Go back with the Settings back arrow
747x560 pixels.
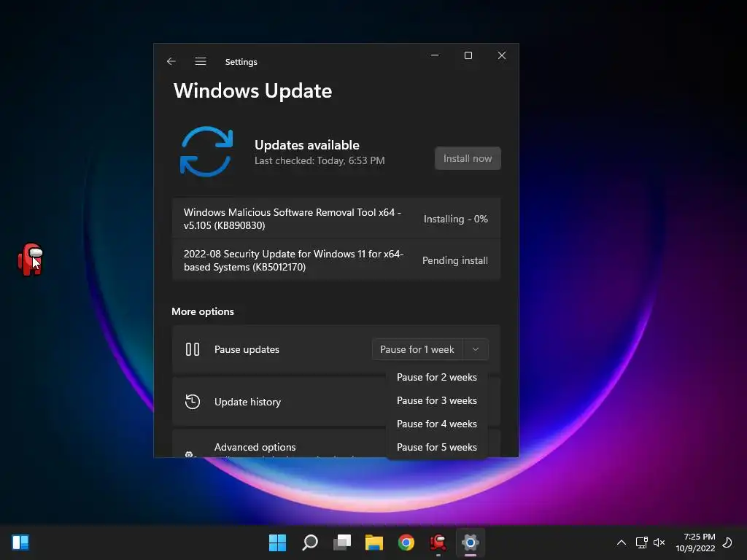click(x=171, y=61)
